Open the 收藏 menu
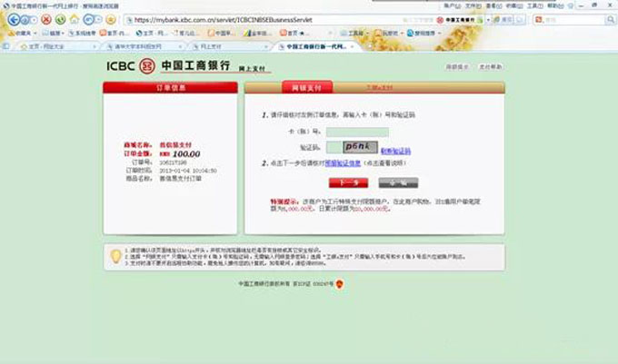The image size is (618, 364). (x=514, y=6)
